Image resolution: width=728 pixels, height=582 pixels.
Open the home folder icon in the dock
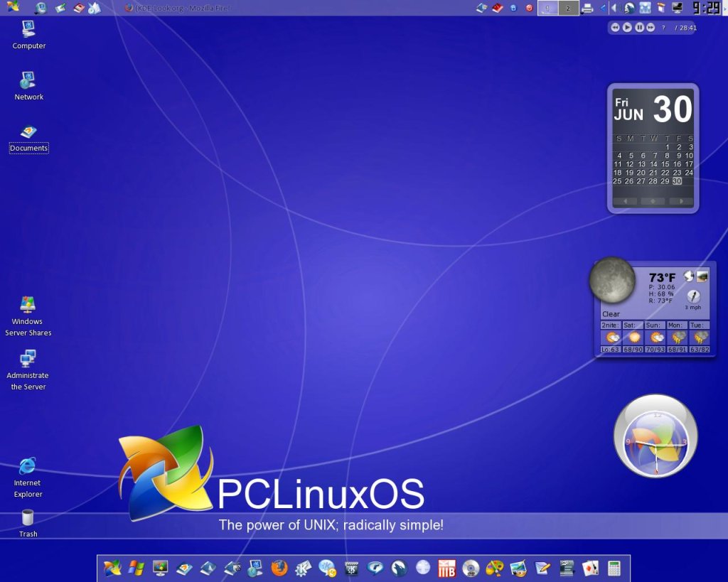coord(184,568)
